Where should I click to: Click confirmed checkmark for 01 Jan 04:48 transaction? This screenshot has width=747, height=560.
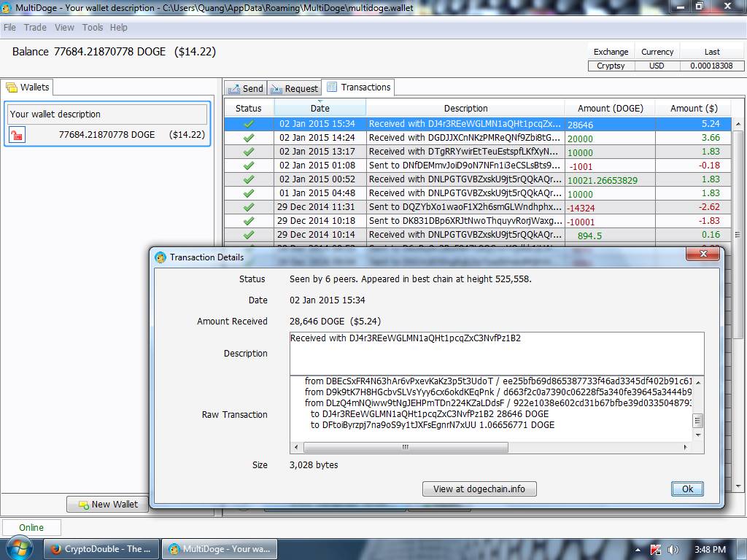[249, 192]
